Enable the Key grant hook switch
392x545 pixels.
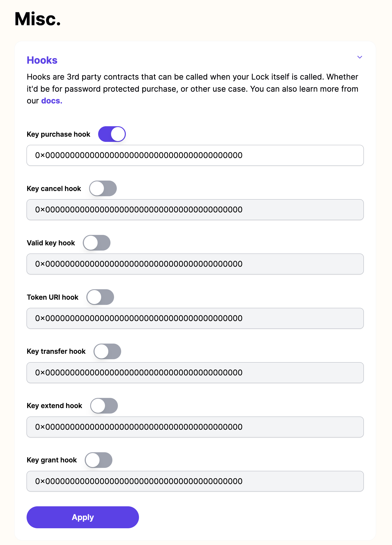click(x=98, y=460)
